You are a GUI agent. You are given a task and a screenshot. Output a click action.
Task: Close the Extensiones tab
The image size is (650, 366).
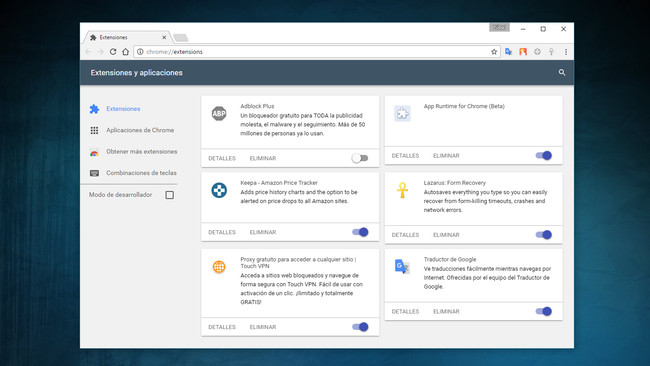(x=164, y=37)
